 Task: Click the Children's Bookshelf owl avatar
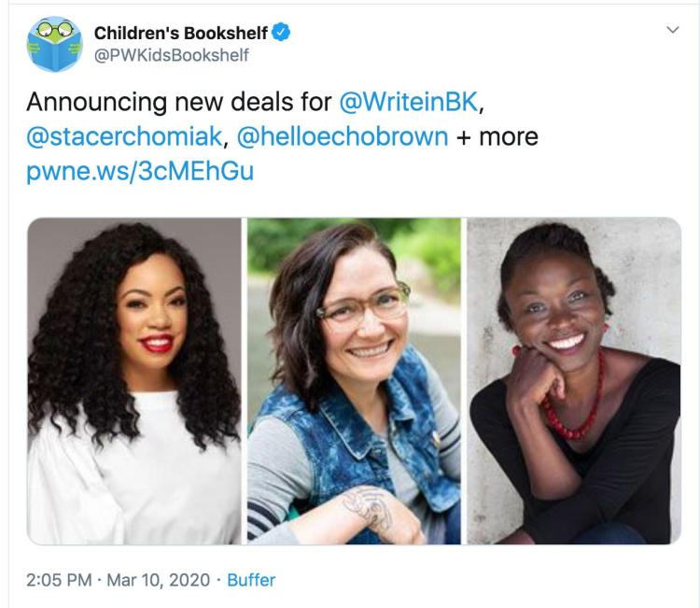(55, 44)
